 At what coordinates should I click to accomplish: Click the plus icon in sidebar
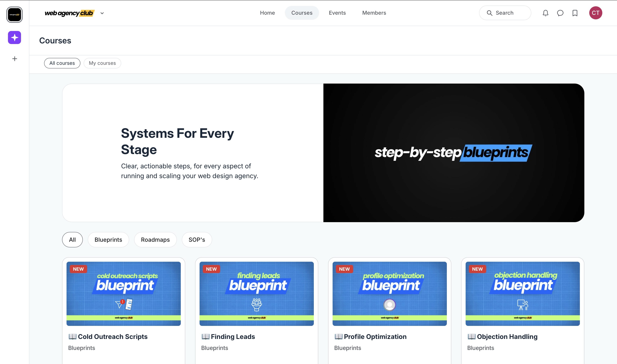click(x=14, y=59)
